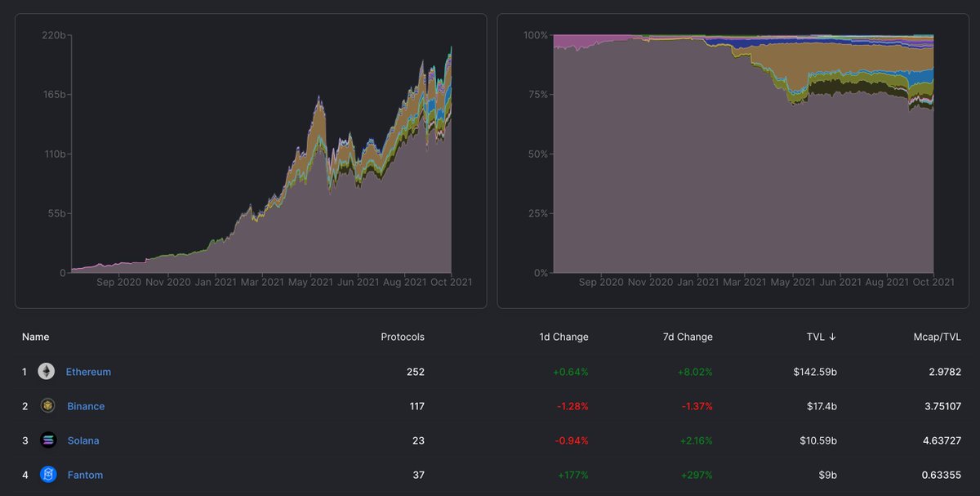980x496 pixels.
Task: Click Ethereum 7d change +8.02%
Action: tap(695, 372)
